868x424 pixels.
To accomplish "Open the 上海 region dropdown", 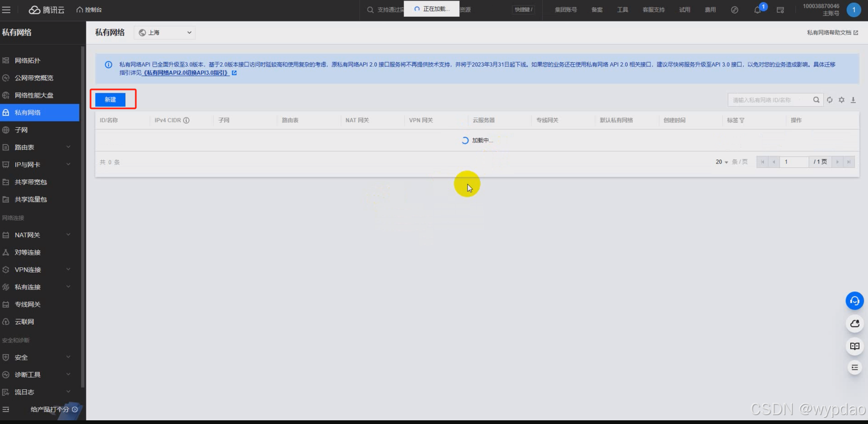I will tap(165, 33).
